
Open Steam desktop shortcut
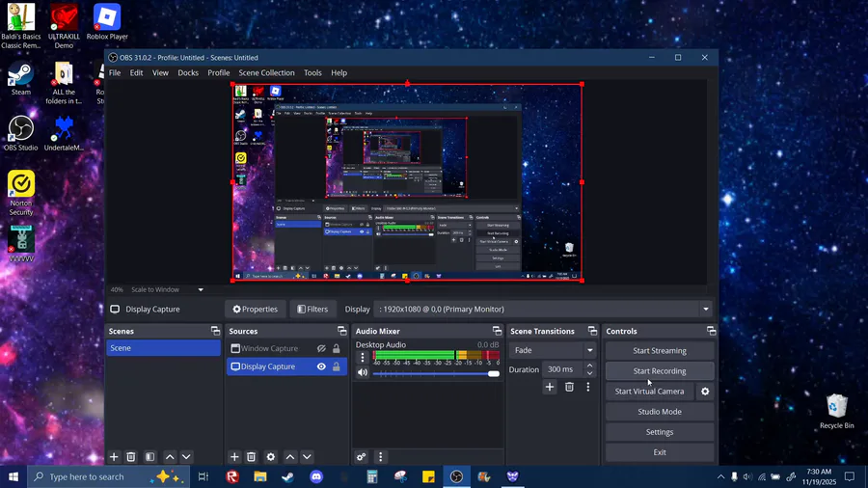click(x=21, y=78)
